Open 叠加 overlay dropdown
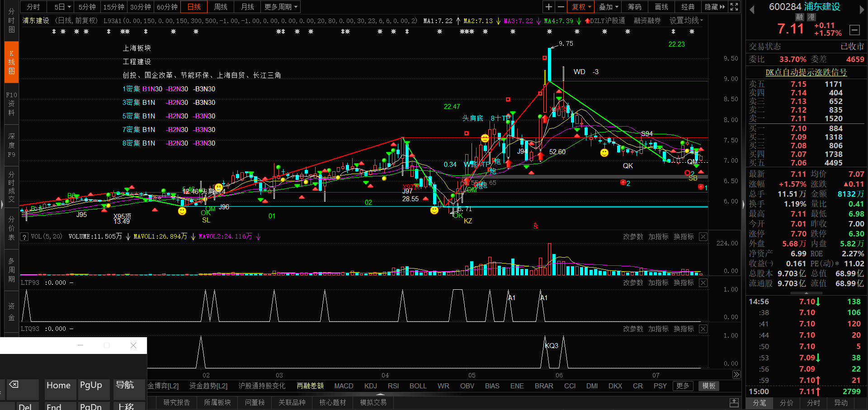The image size is (868, 410). (x=608, y=7)
